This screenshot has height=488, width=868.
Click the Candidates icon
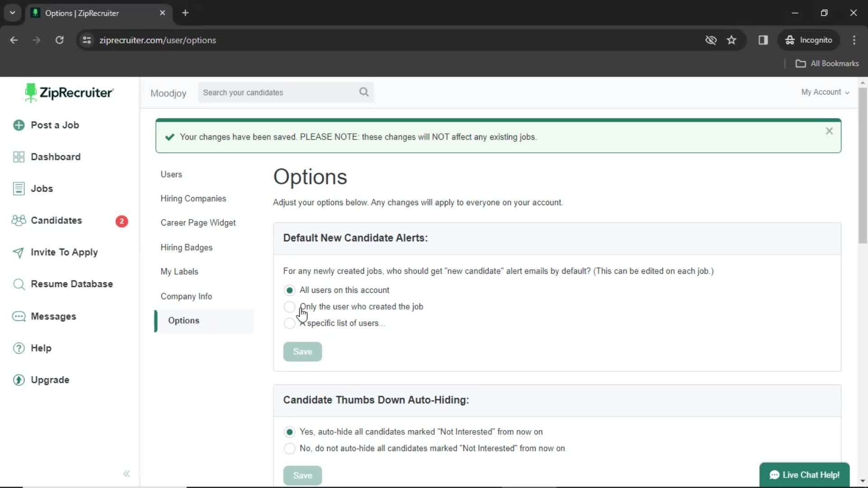tap(18, 221)
